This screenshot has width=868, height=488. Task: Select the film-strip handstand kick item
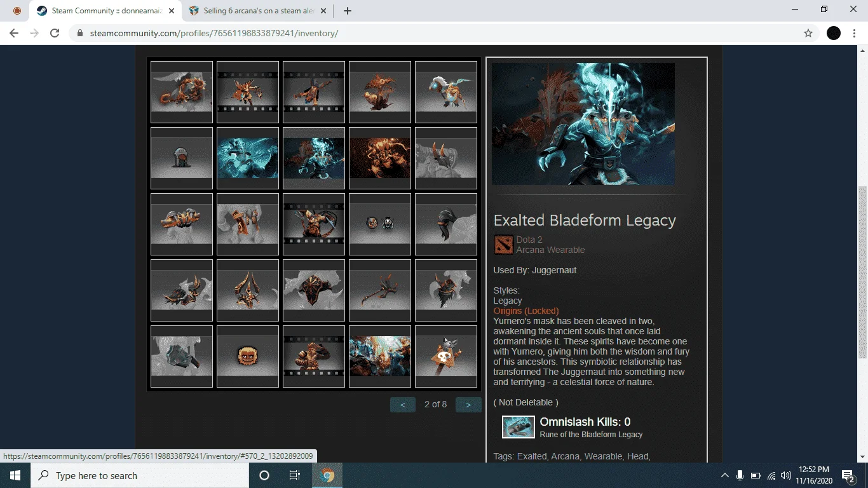point(314,92)
